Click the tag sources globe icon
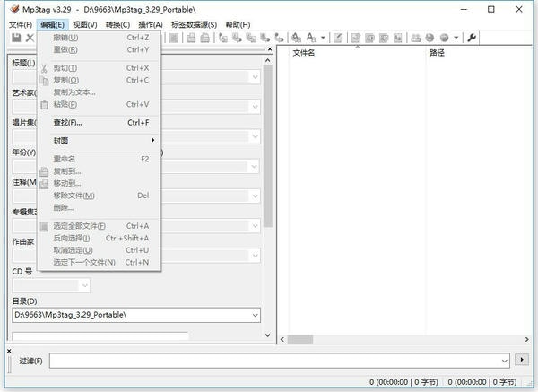This screenshot has height=392, width=538. pos(430,38)
